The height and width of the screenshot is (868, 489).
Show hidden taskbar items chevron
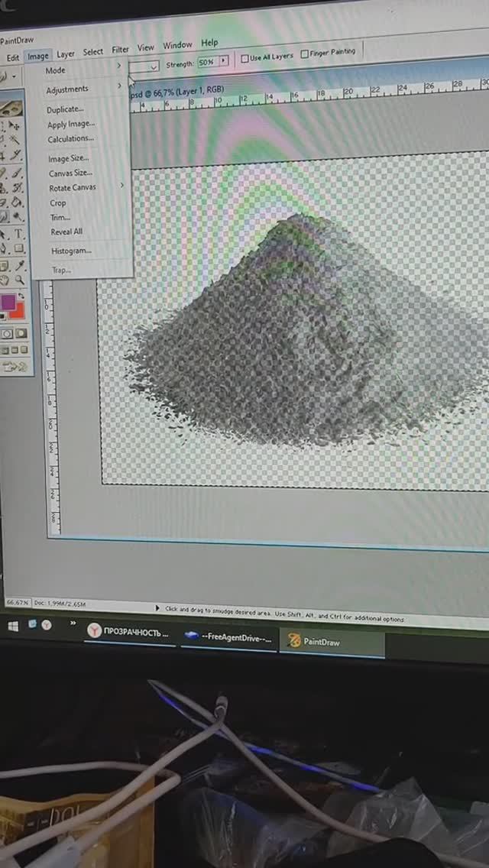pyautogui.click(x=73, y=623)
